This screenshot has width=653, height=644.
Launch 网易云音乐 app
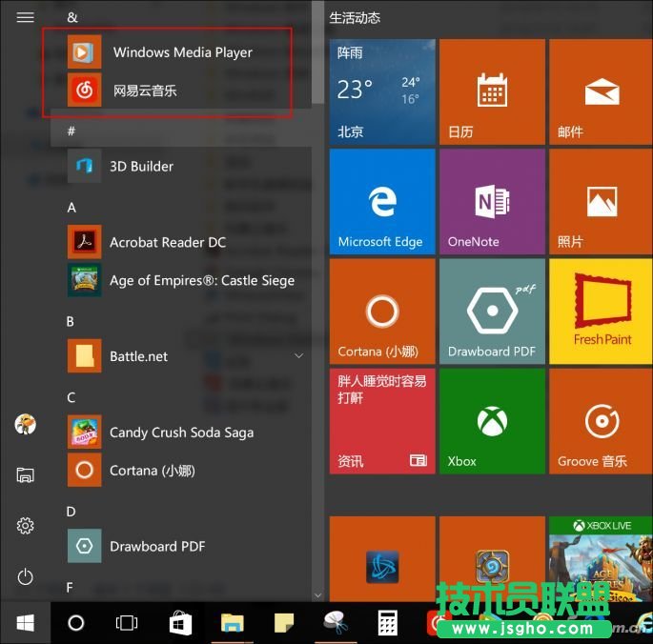145,91
